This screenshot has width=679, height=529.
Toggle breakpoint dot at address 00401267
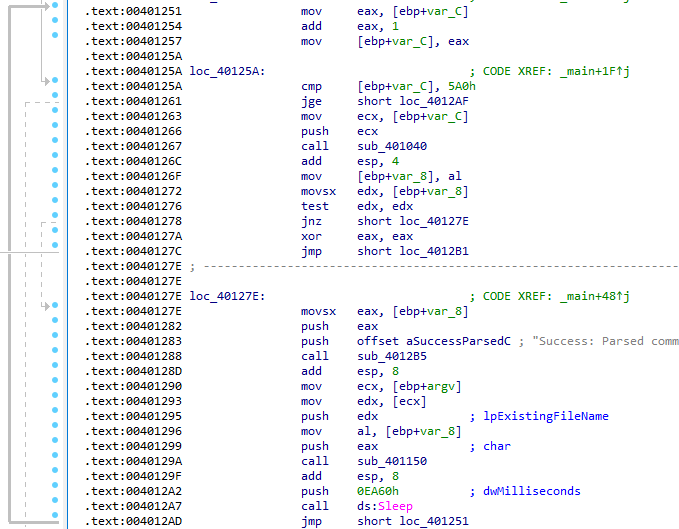tap(55, 146)
